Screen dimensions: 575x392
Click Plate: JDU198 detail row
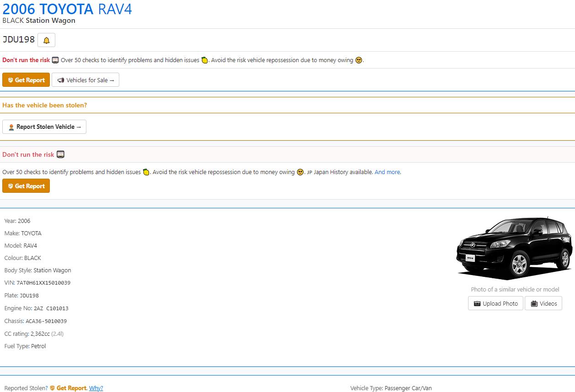point(21,296)
